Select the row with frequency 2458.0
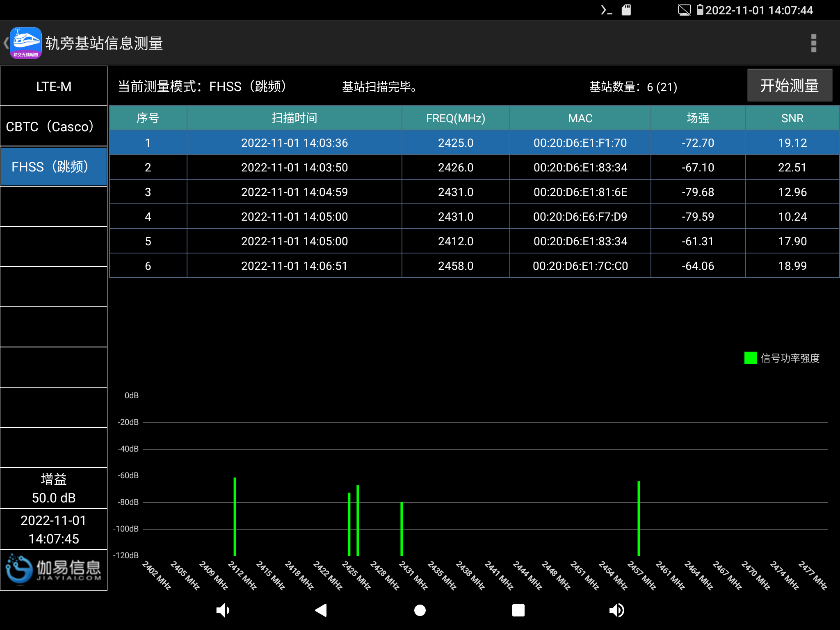840x630 pixels. pos(475,266)
